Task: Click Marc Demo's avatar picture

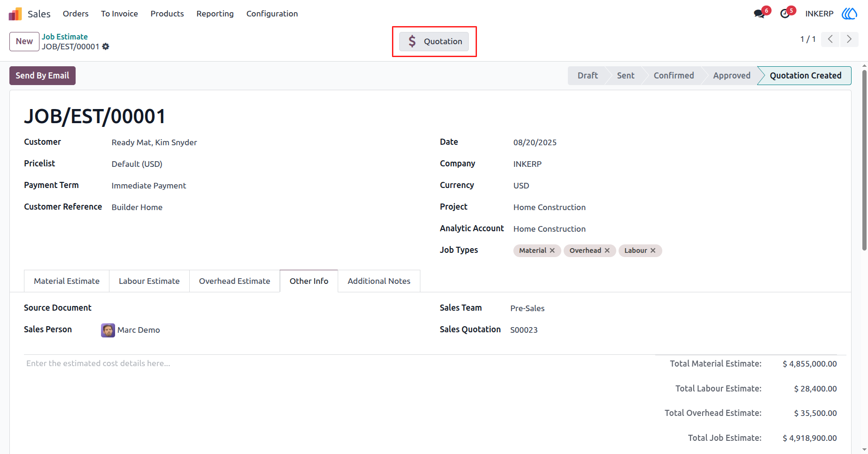Action: click(108, 330)
